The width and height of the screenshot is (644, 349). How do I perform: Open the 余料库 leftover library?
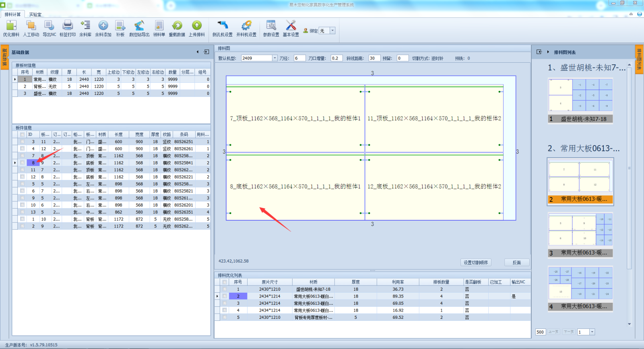pyautogui.click(x=85, y=29)
